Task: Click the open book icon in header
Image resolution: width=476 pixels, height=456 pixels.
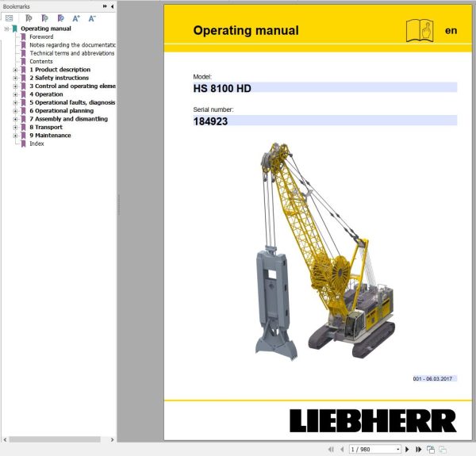Action: pyautogui.click(x=420, y=30)
